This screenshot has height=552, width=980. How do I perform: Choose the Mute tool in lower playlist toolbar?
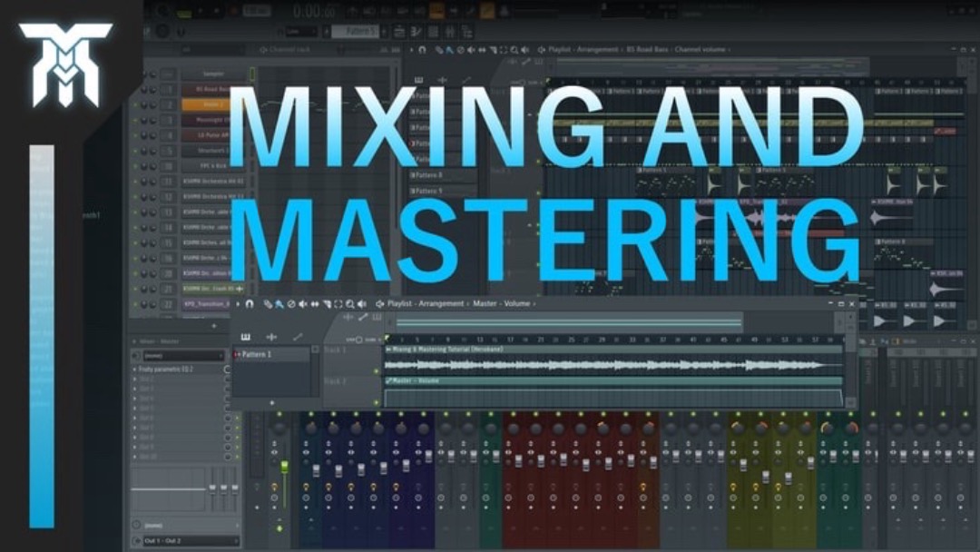coord(302,304)
